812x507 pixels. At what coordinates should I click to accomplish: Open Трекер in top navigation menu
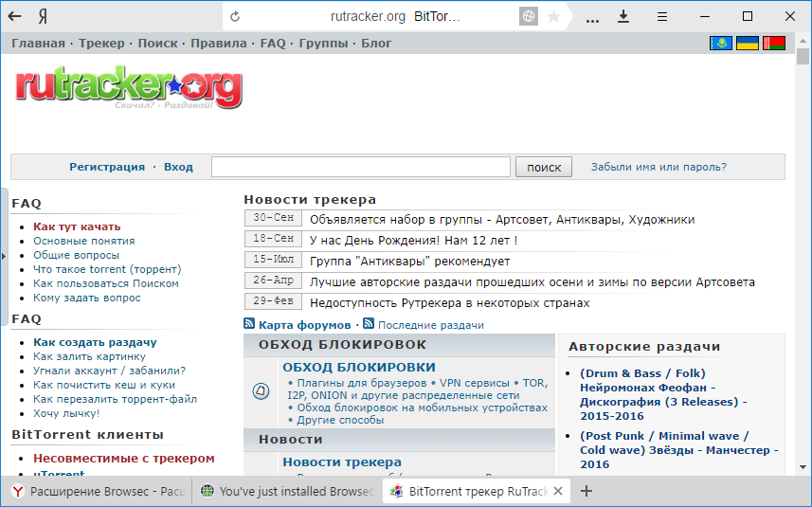coord(102,44)
